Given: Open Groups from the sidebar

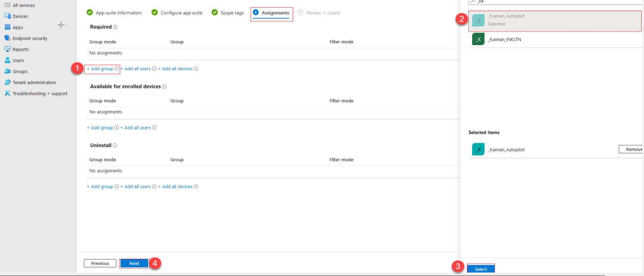Looking at the screenshot, I should 20,72.
